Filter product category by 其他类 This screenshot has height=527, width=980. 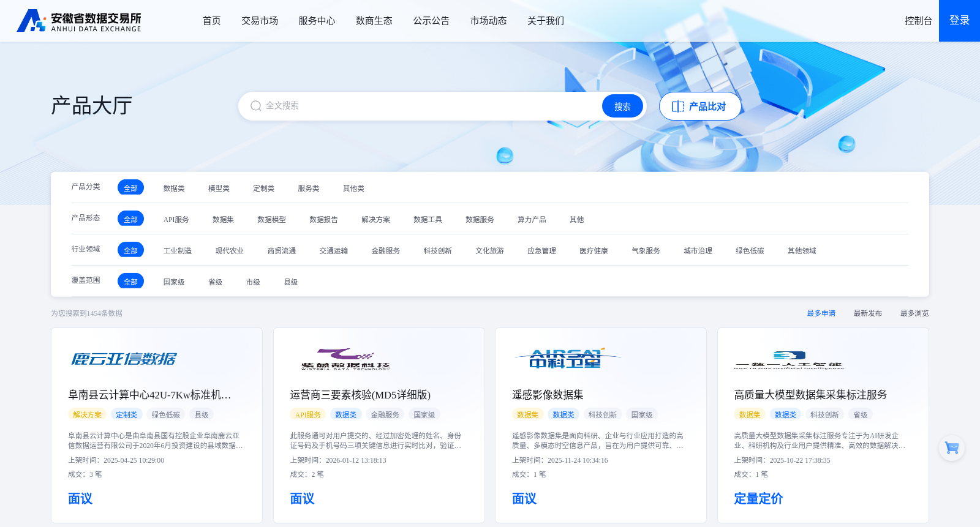coord(353,189)
